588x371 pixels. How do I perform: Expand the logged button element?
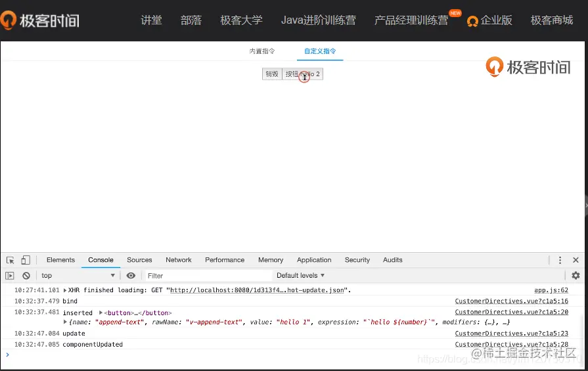(101, 313)
